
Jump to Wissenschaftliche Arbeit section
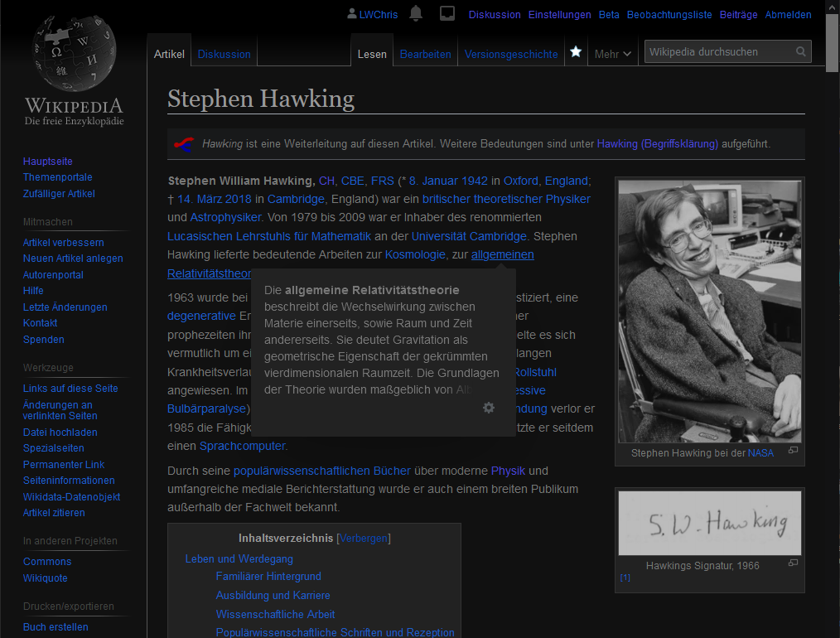(x=275, y=615)
